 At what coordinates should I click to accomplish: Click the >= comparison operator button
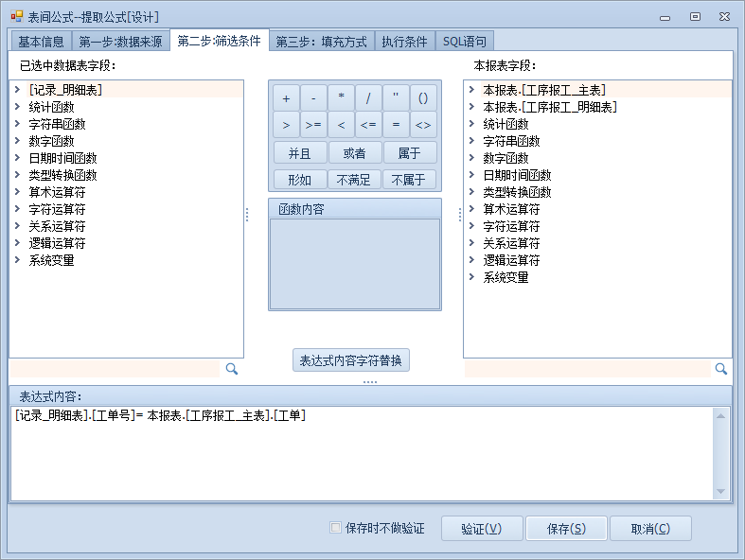coord(313,125)
